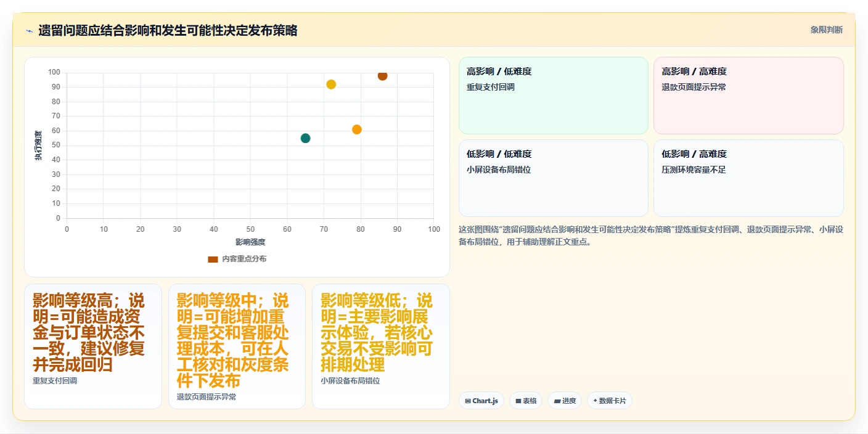Screen dimensions: 868x434
Task: Click the summary paragraph starting 这张图围绕
Action: (651, 235)
